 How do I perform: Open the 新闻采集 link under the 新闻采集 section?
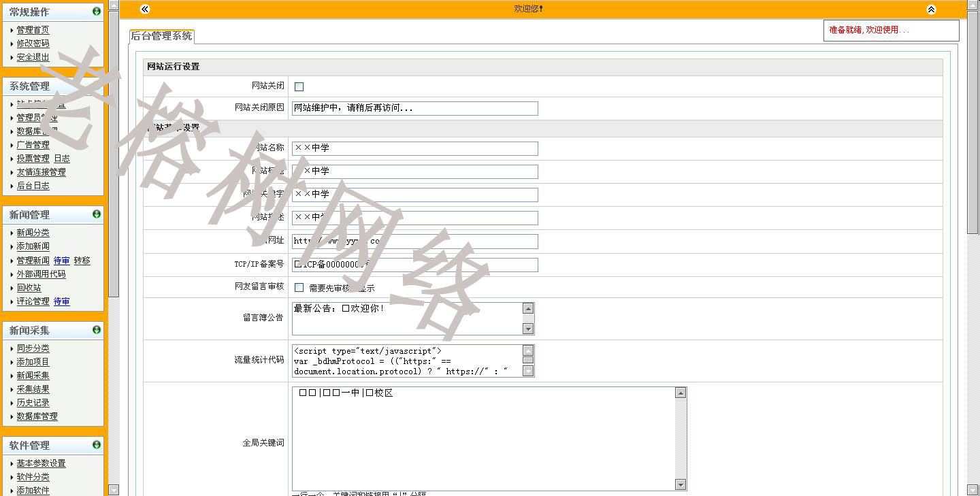33,376
